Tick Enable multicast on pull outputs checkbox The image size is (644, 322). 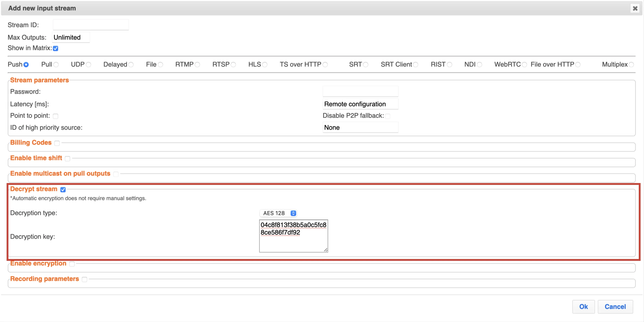[x=116, y=174]
